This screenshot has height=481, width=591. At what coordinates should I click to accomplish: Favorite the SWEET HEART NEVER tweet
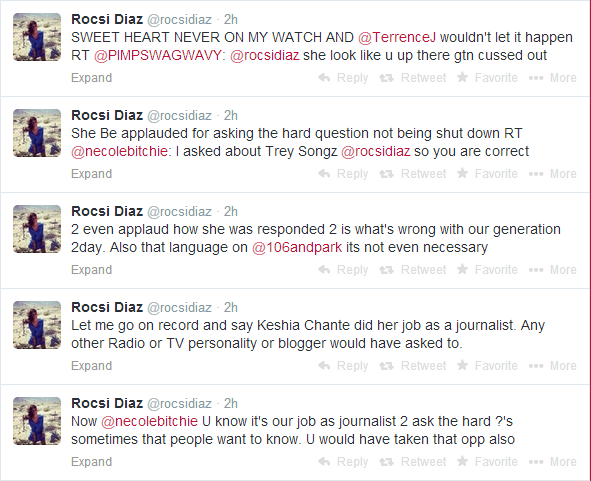[x=487, y=78]
